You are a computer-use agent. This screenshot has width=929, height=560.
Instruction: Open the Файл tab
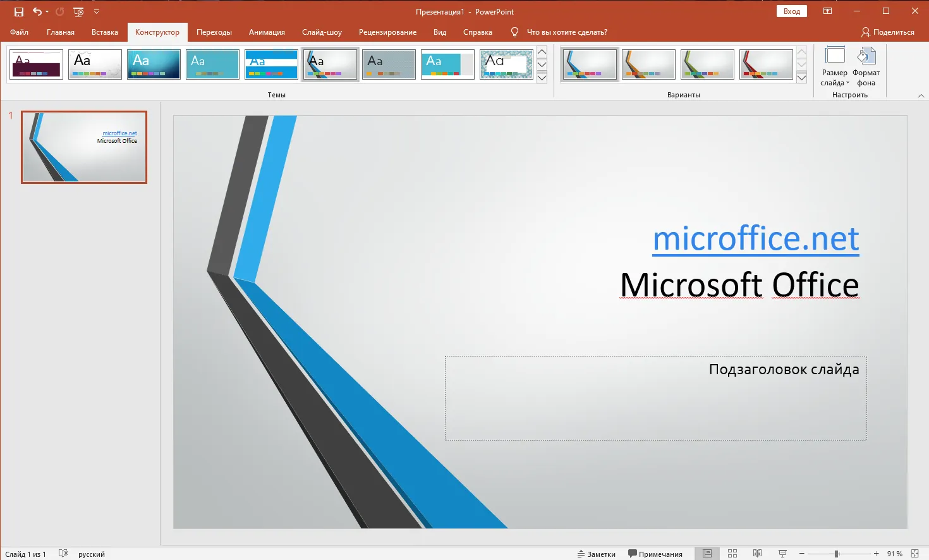tap(19, 32)
